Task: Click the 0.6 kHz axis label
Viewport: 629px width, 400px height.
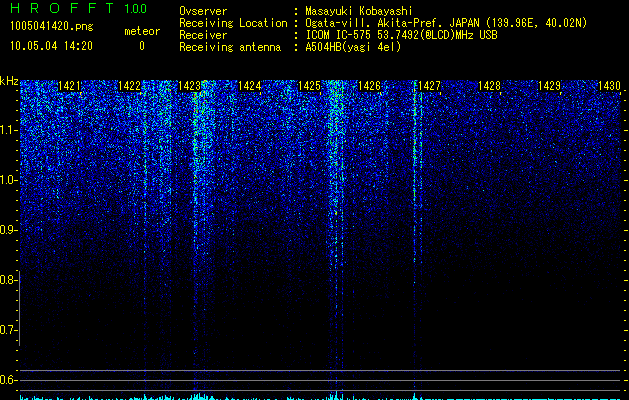Action: (8, 380)
